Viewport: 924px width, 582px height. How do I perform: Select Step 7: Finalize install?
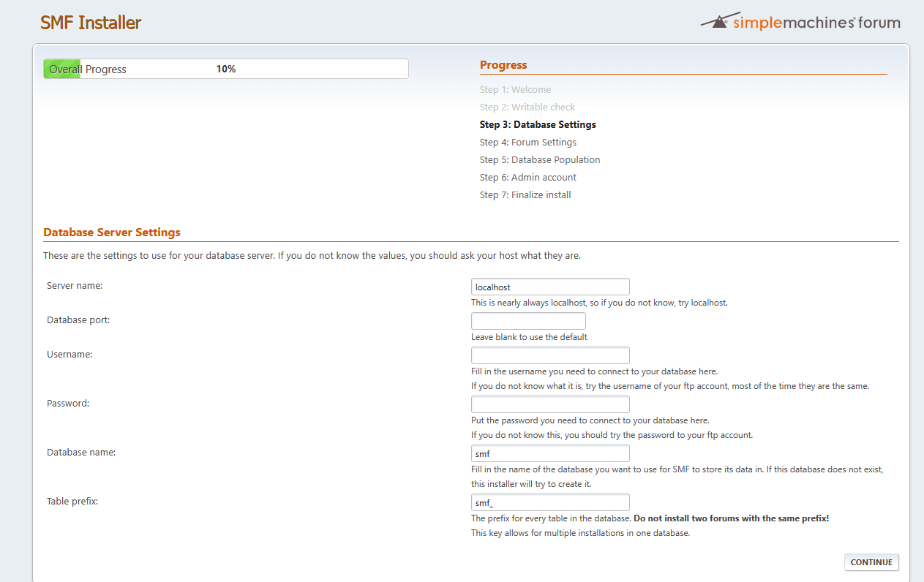[x=525, y=195]
